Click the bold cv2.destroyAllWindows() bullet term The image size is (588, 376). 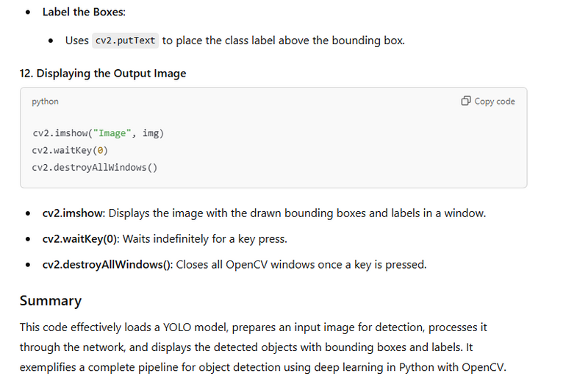click(107, 264)
